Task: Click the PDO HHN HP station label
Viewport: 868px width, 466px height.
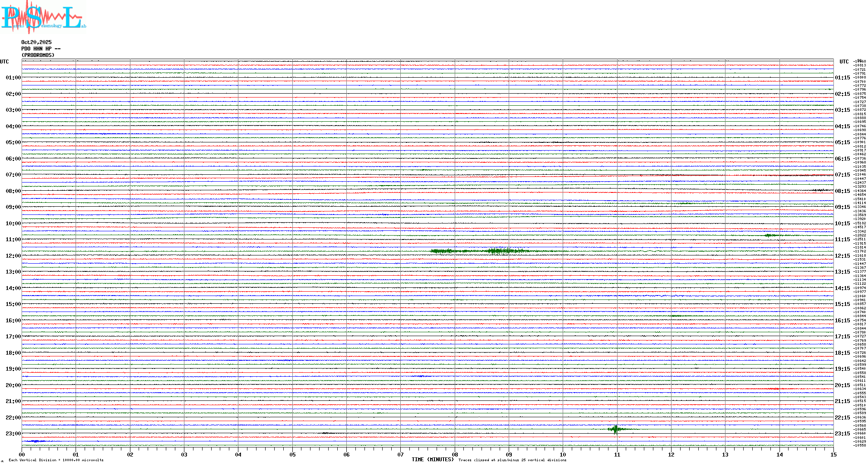Action: [41, 49]
